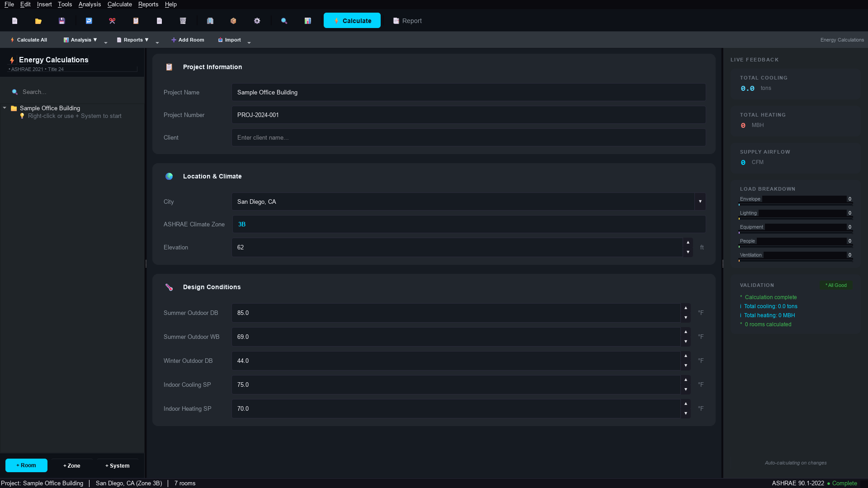
Task: Click Calculate All in the secondary toolbar
Action: tap(28, 40)
